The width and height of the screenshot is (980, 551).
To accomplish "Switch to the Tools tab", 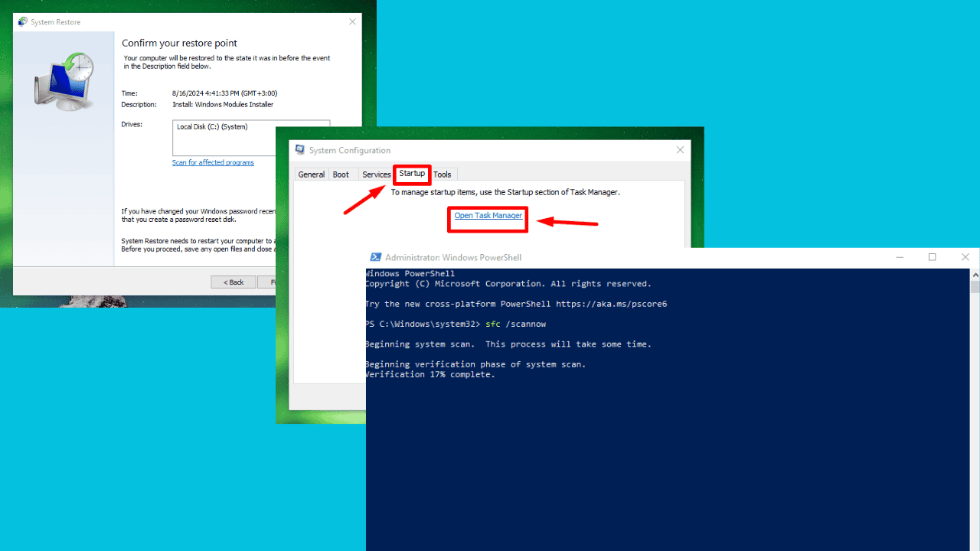I will [x=443, y=174].
